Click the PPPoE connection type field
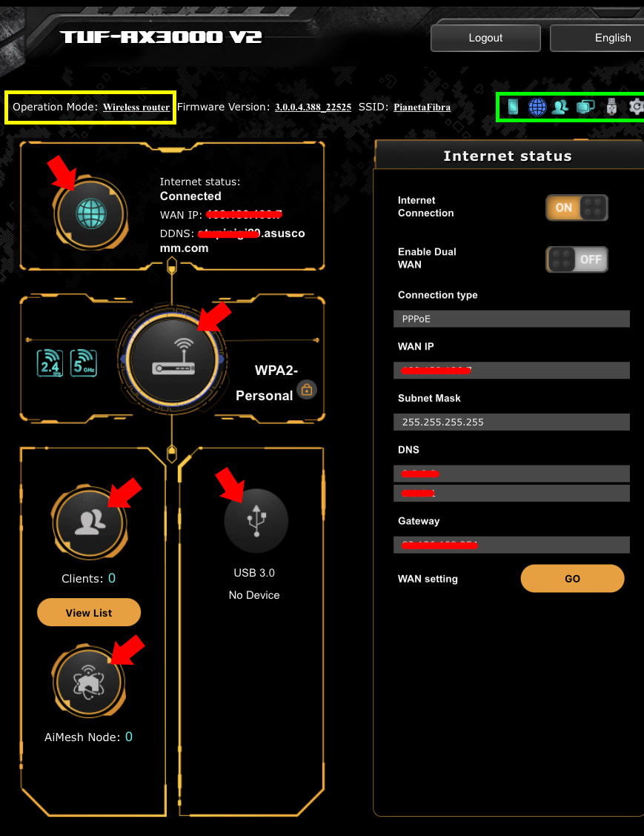The width and height of the screenshot is (644, 836). [x=512, y=319]
